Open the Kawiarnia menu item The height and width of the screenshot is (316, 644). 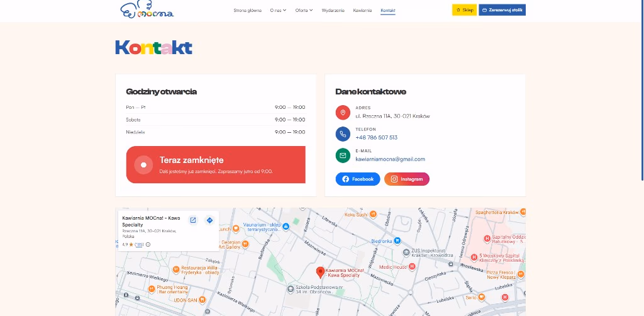click(362, 10)
